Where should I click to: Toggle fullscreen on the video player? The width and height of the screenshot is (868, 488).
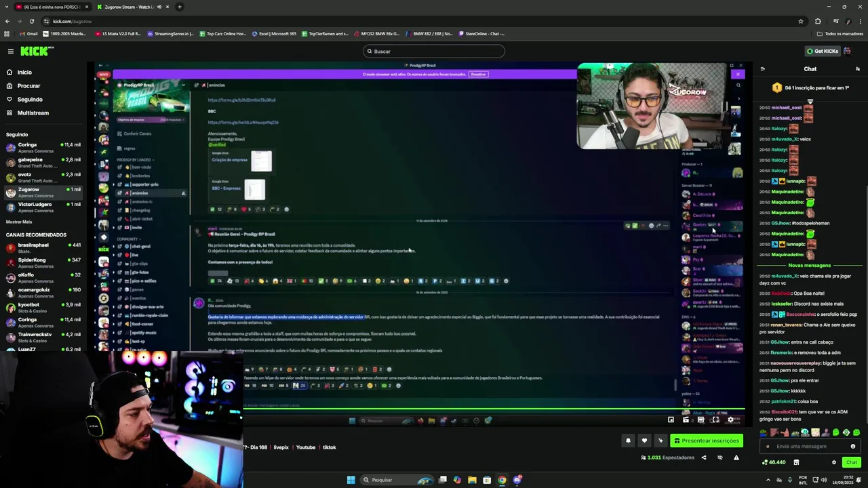pos(715,420)
